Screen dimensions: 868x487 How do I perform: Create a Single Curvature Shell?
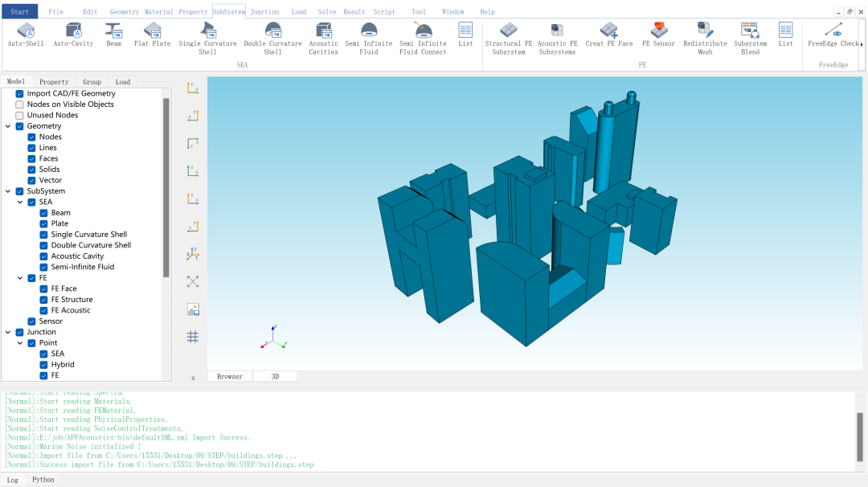click(x=207, y=39)
